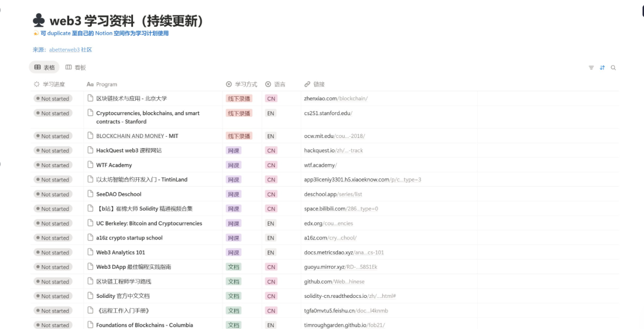Open the abetterweb3 社区 source link
The image size is (644, 329).
(x=70, y=50)
